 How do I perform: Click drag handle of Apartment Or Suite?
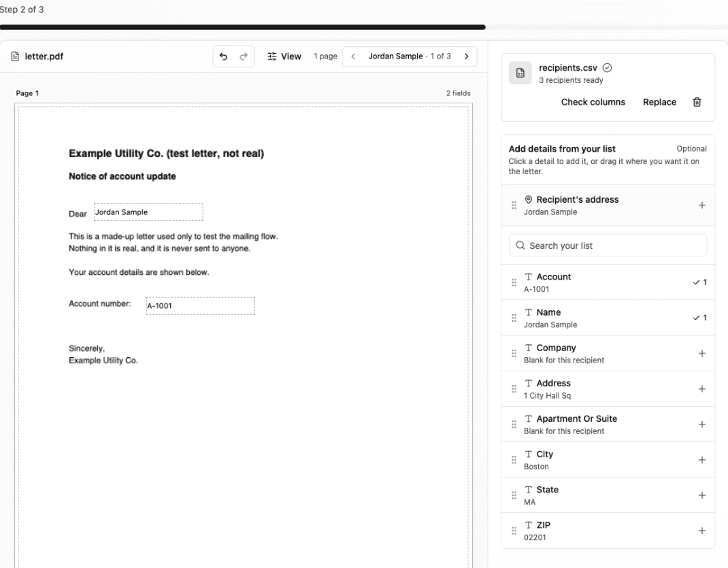pos(514,424)
